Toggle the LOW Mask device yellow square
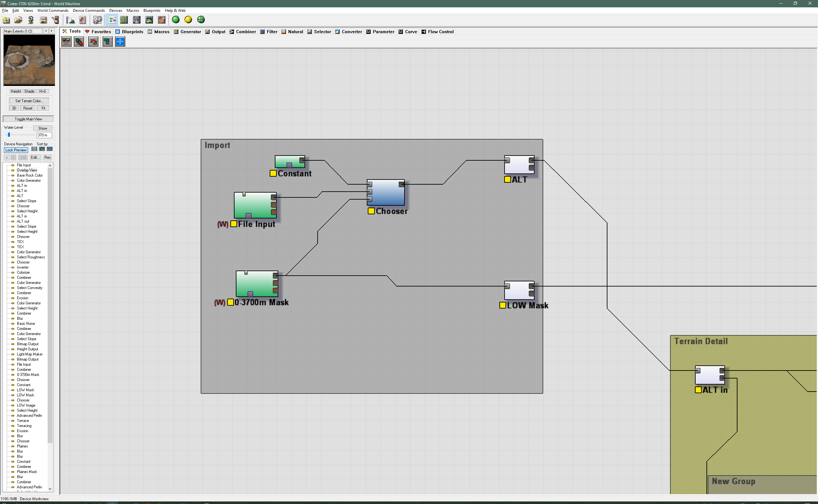 (503, 305)
